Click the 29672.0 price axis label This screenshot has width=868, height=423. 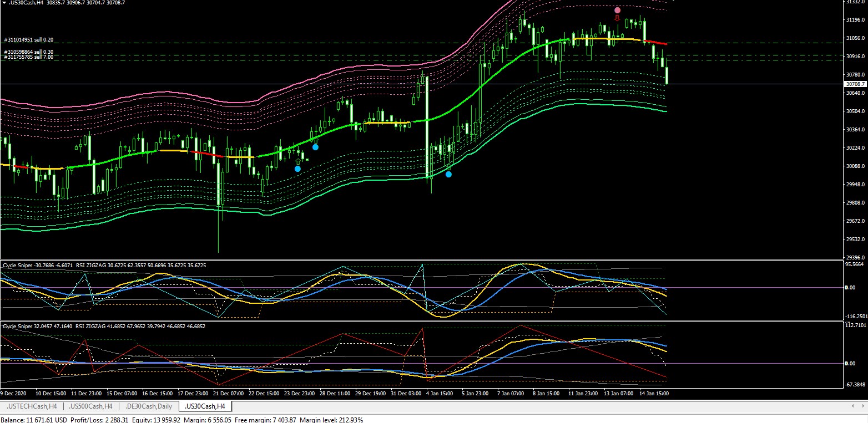pos(855,221)
